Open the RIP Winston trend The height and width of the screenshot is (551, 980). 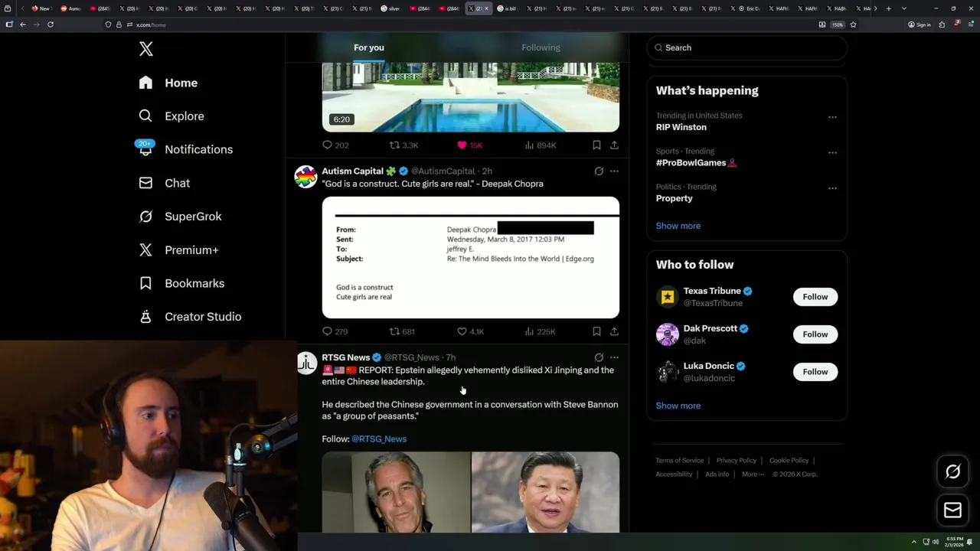point(681,127)
